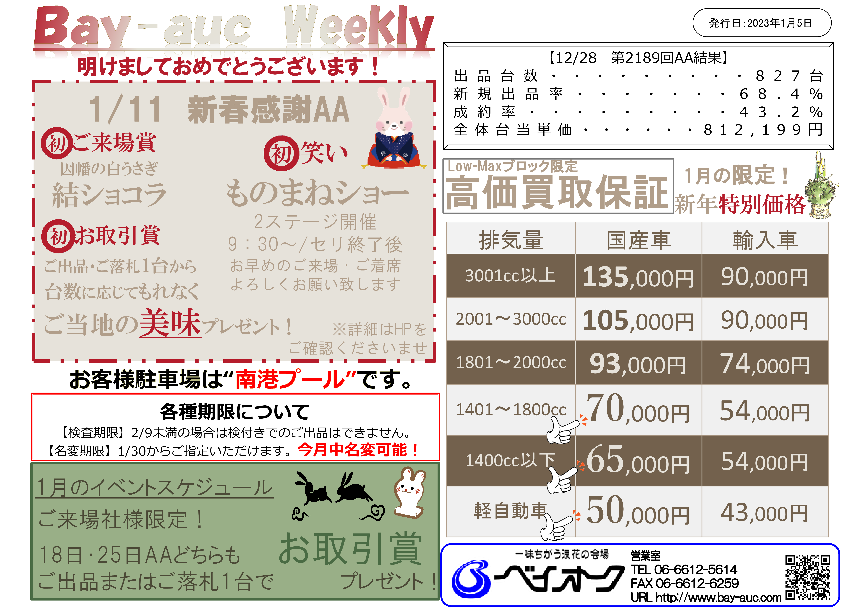Click the 70,000円 price cell

tap(639, 410)
